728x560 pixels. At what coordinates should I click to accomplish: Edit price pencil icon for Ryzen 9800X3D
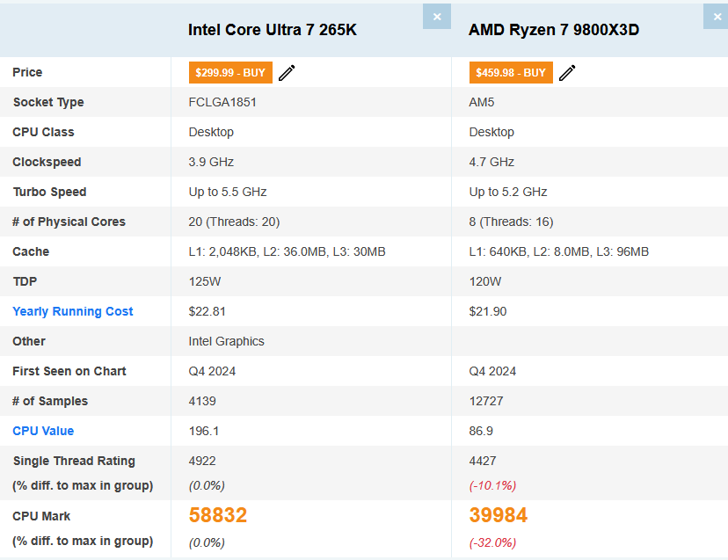click(567, 73)
